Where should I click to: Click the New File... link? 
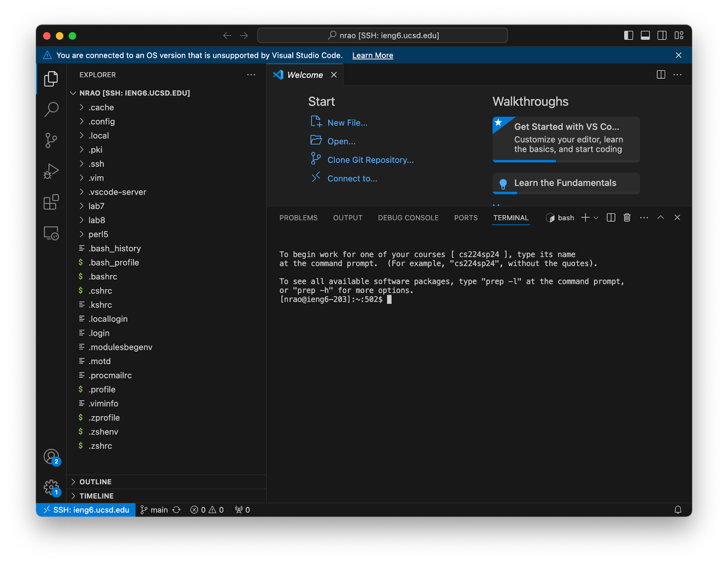pyautogui.click(x=348, y=123)
